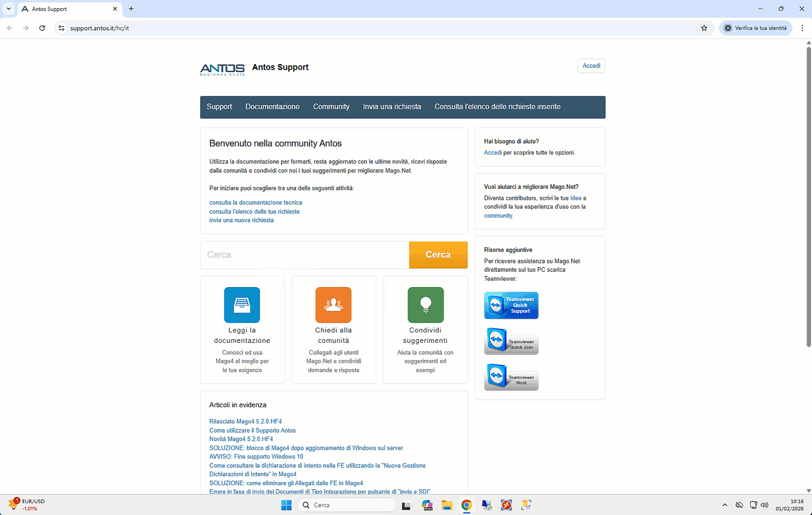Open the EUR/USD taskbar widget
Viewport: 812px width, 515px height.
[x=27, y=505]
